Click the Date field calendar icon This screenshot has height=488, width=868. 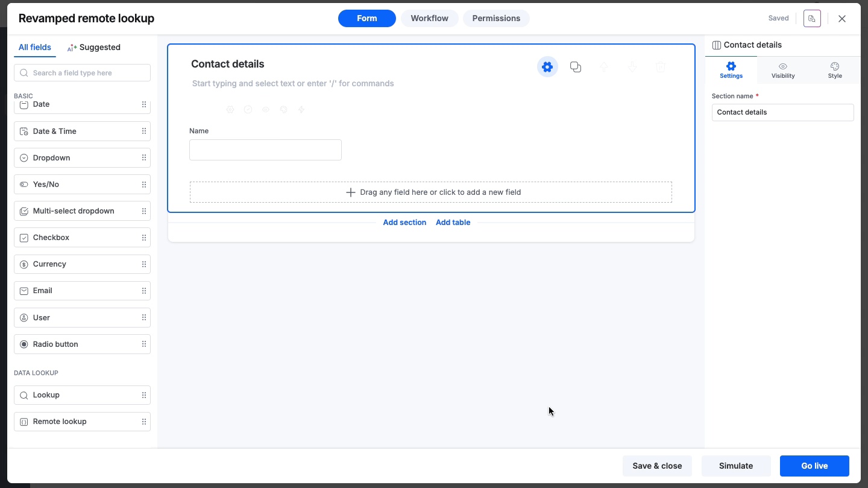pos(24,104)
